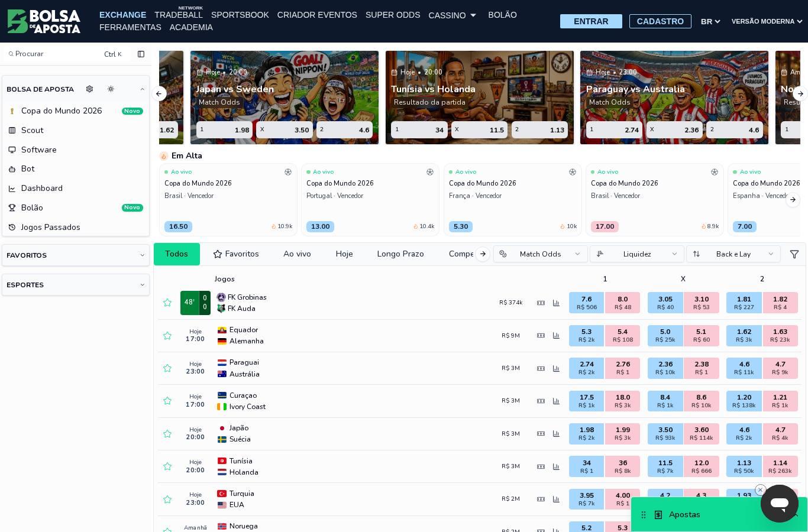This screenshot has width=808, height=532.
Task: Switch to the Ao vivo tab
Action: pos(297,254)
